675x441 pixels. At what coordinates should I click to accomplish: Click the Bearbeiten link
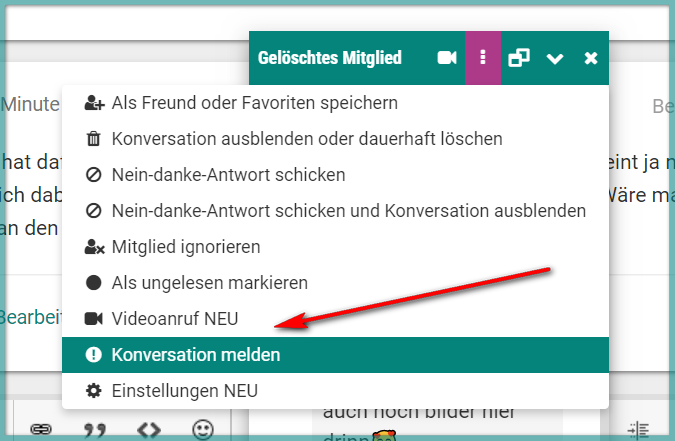coord(30,317)
